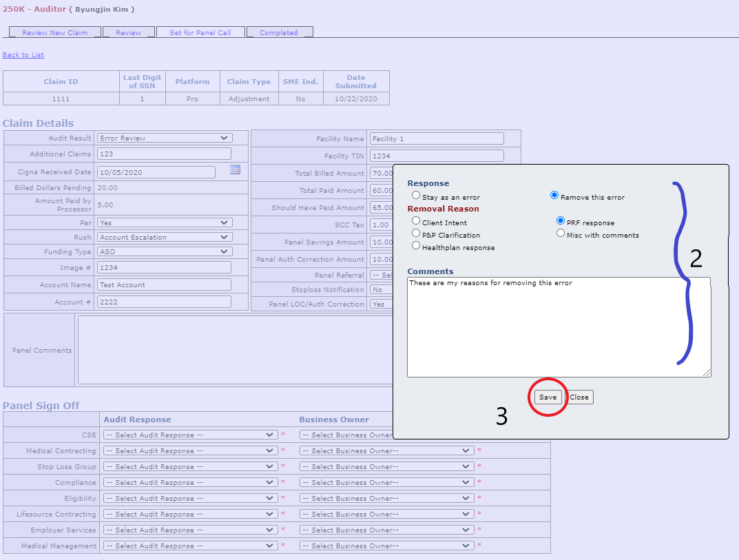This screenshot has height=560, width=739.
Task: Select the 'Stay as an error' option
Action: [x=416, y=195]
